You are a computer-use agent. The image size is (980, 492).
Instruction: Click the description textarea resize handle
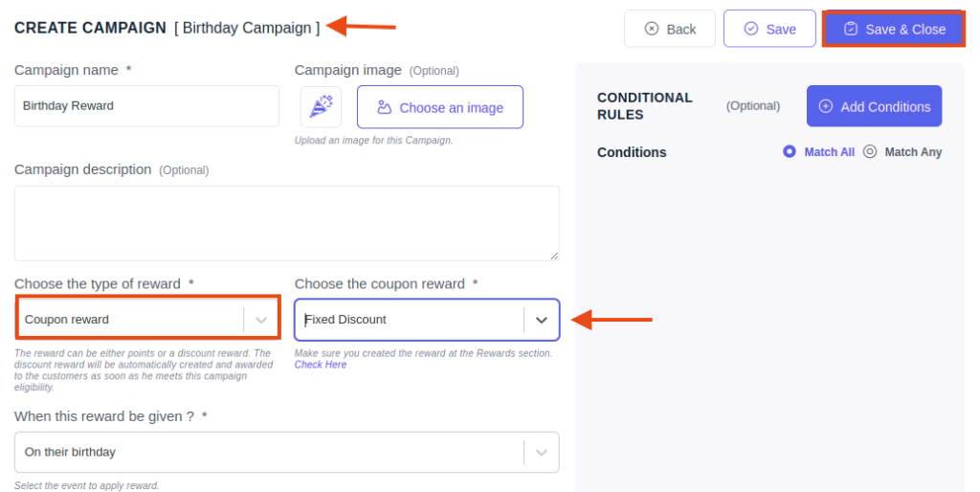coord(554,256)
